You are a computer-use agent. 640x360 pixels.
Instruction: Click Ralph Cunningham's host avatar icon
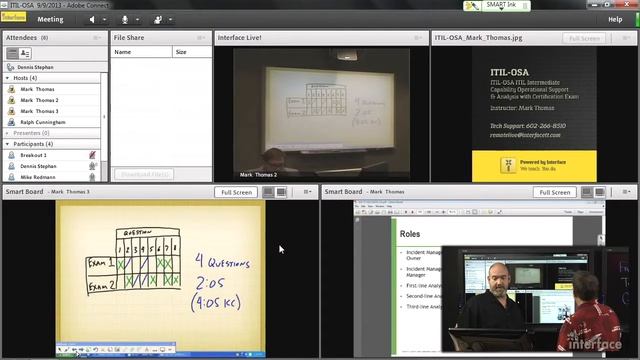[12, 122]
